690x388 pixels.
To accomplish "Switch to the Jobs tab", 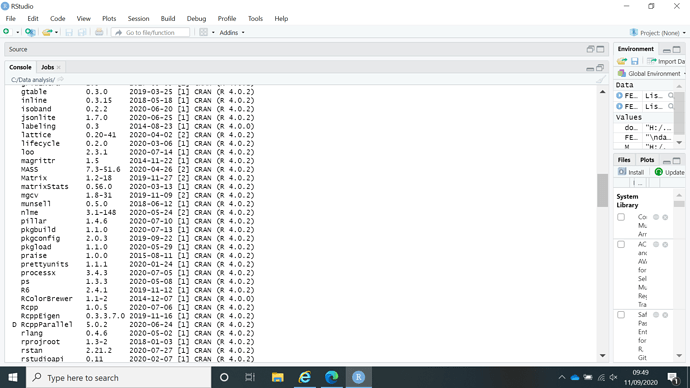I will coord(48,67).
